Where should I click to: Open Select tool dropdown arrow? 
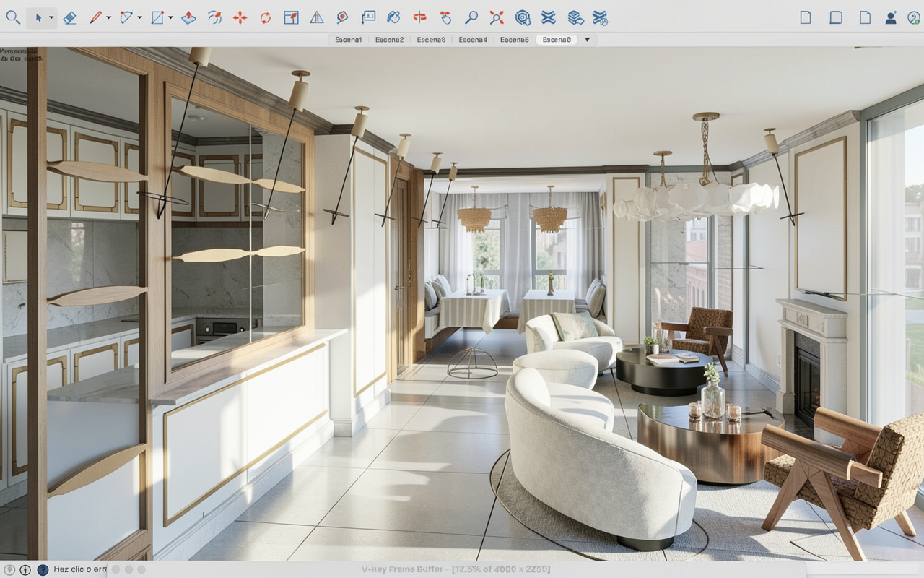coord(51,17)
